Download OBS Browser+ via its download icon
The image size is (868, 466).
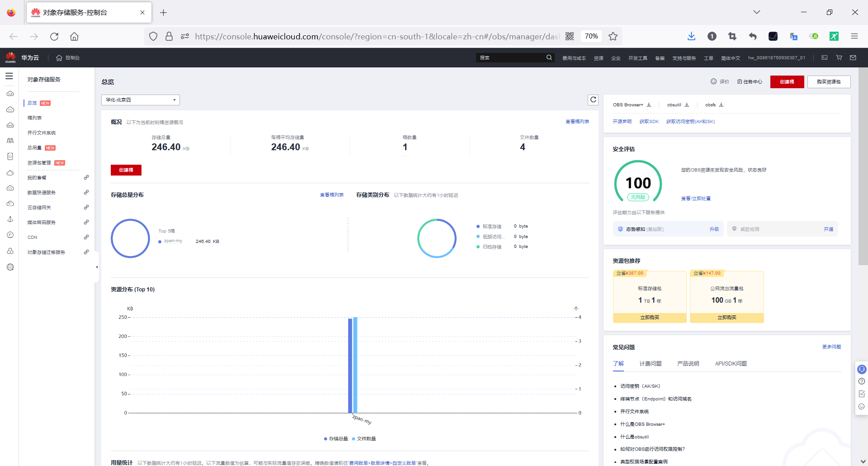point(649,105)
